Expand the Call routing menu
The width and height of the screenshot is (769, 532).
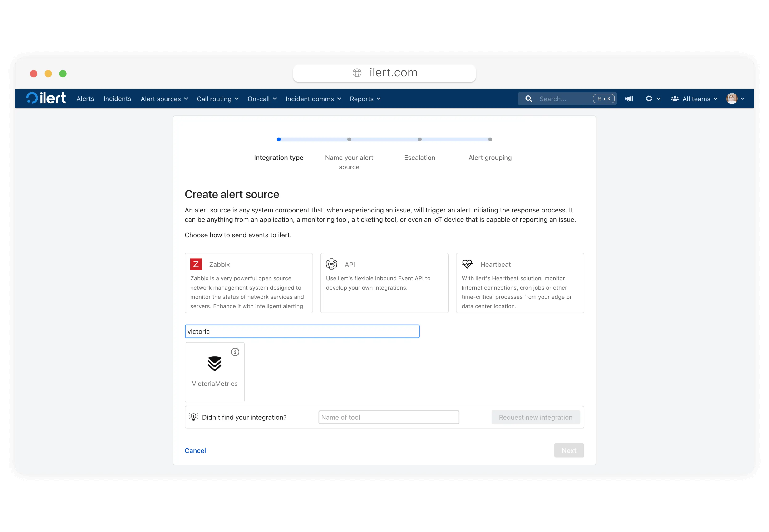218,99
